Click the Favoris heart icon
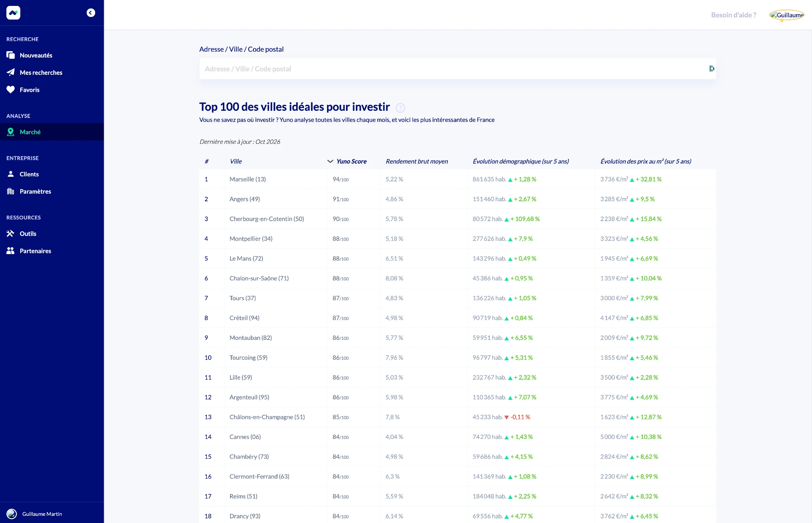 point(11,90)
